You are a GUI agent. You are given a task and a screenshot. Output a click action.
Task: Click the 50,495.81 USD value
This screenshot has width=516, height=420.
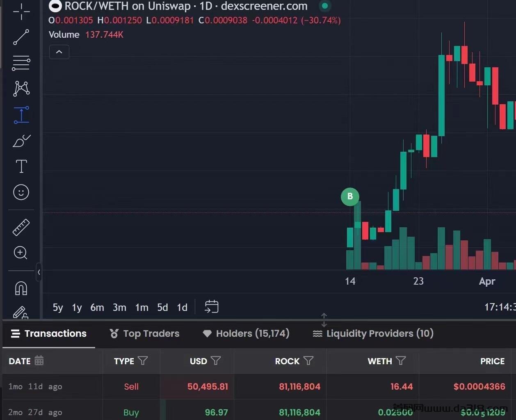point(208,386)
